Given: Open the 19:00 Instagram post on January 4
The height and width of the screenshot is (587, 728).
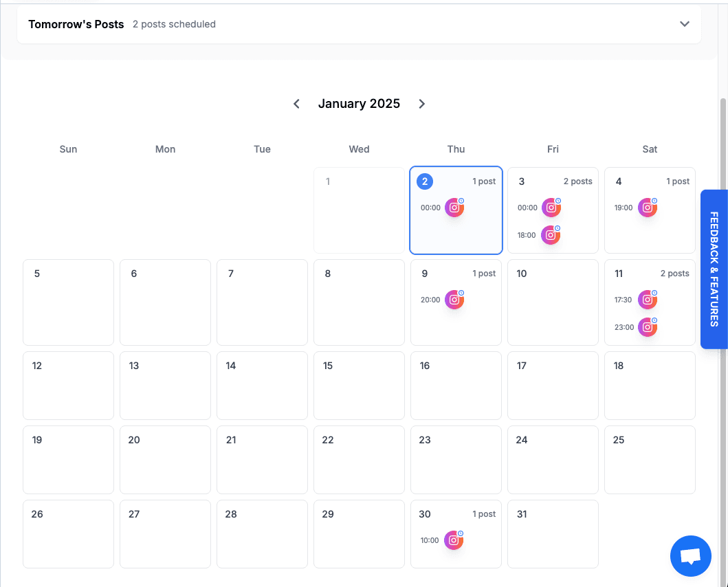Looking at the screenshot, I should click(x=647, y=208).
